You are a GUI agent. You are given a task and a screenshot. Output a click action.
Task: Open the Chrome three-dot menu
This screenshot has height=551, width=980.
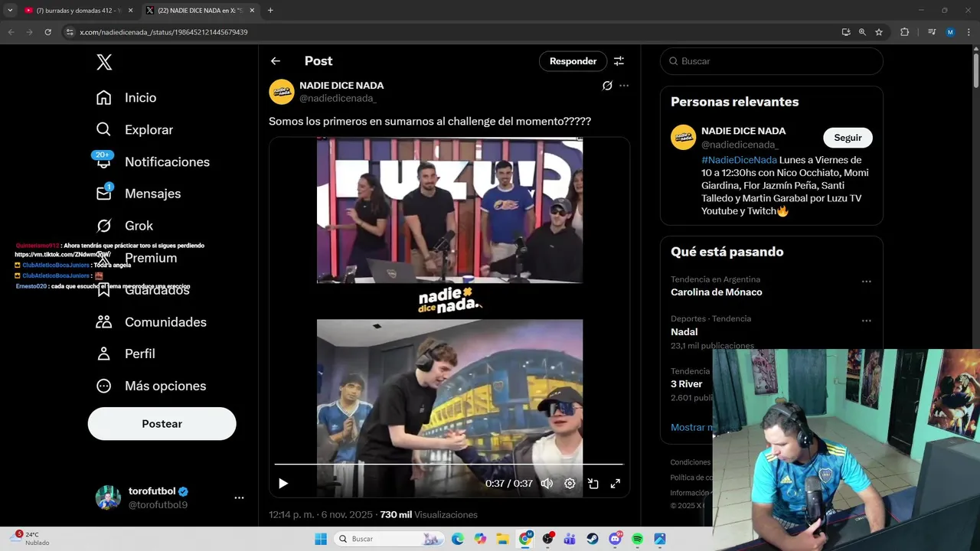click(x=969, y=32)
